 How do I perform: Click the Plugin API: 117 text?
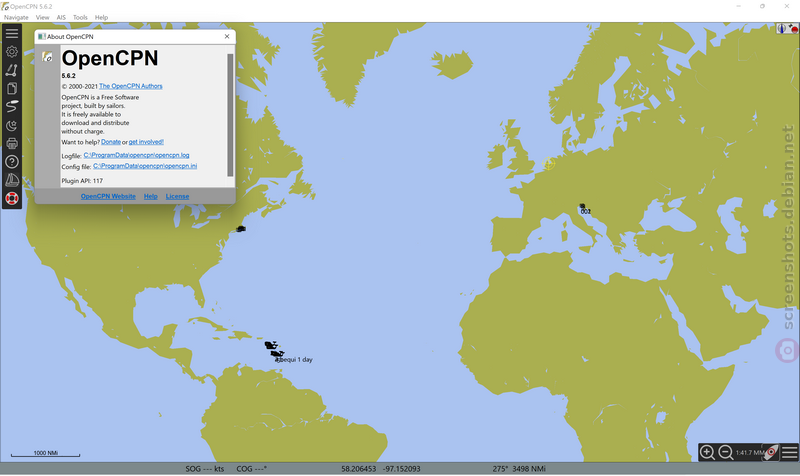[x=82, y=181]
